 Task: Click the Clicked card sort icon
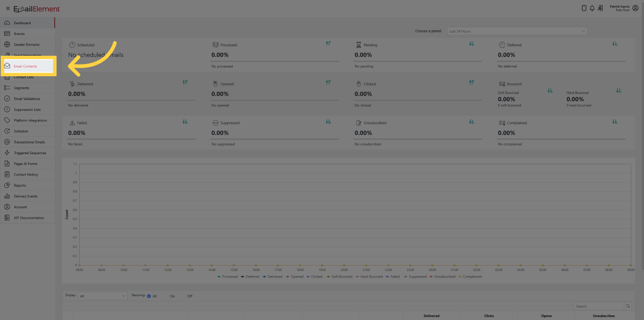[472, 83]
